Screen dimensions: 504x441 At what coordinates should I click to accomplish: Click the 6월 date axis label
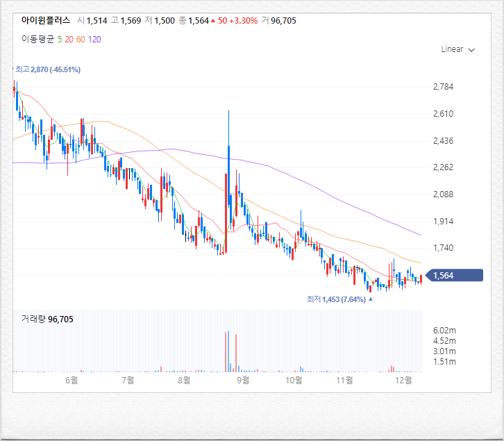point(72,380)
